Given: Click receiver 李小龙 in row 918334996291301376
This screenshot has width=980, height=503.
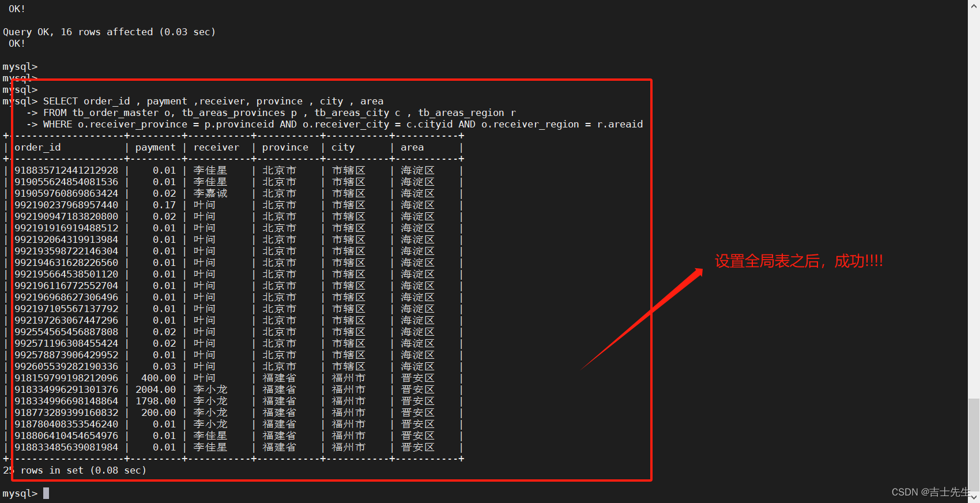Looking at the screenshot, I should coord(210,389).
